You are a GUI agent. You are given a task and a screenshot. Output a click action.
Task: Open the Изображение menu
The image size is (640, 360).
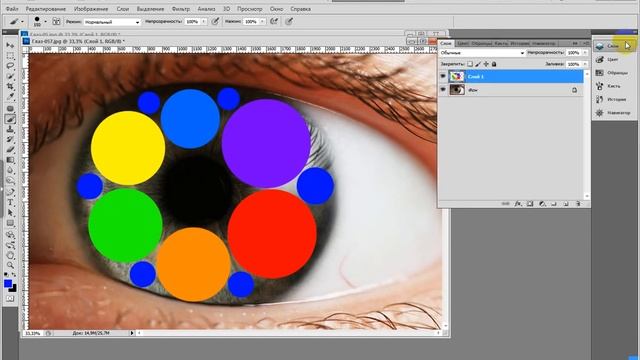[x=91, y=9]
